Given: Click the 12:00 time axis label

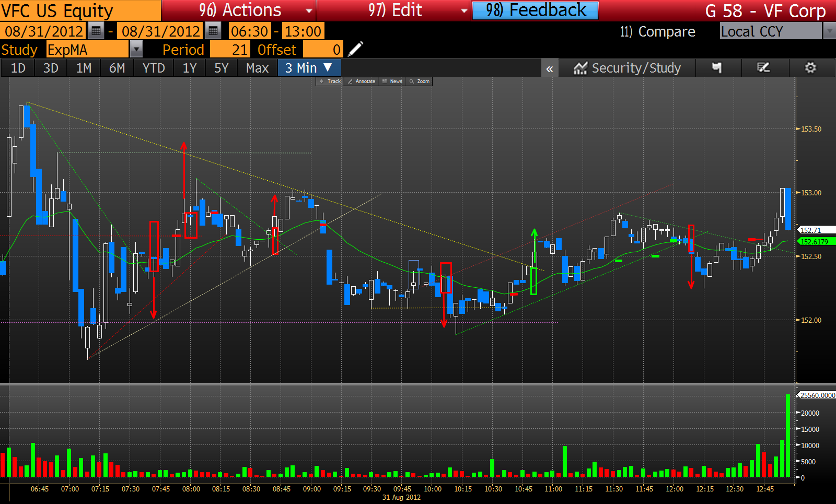Looking at the screenshot, I should [675, 489].
